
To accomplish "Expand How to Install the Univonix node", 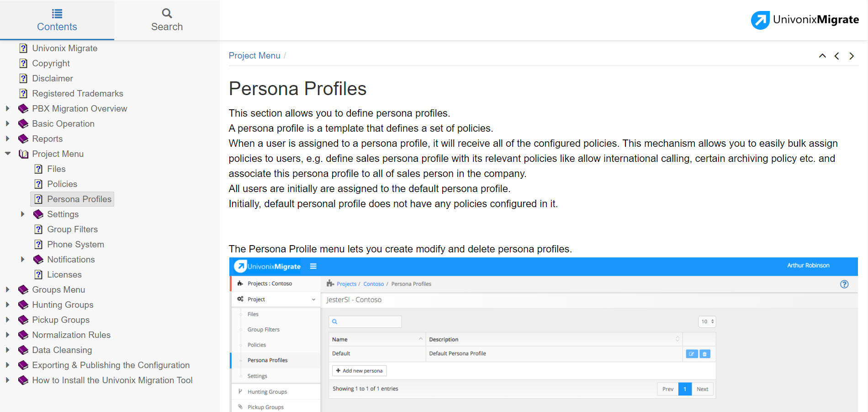I will click(x=7, y=380).
